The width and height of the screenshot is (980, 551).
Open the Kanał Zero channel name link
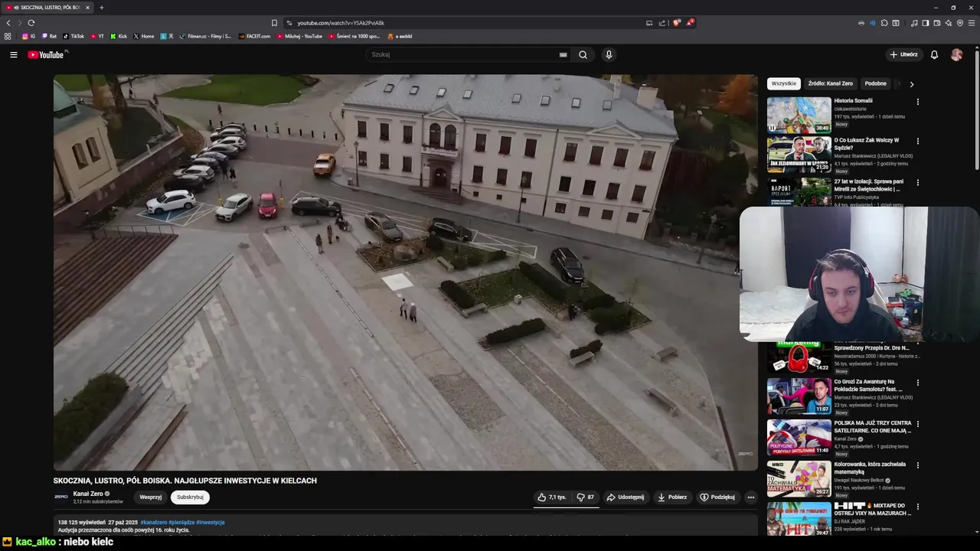88,494
